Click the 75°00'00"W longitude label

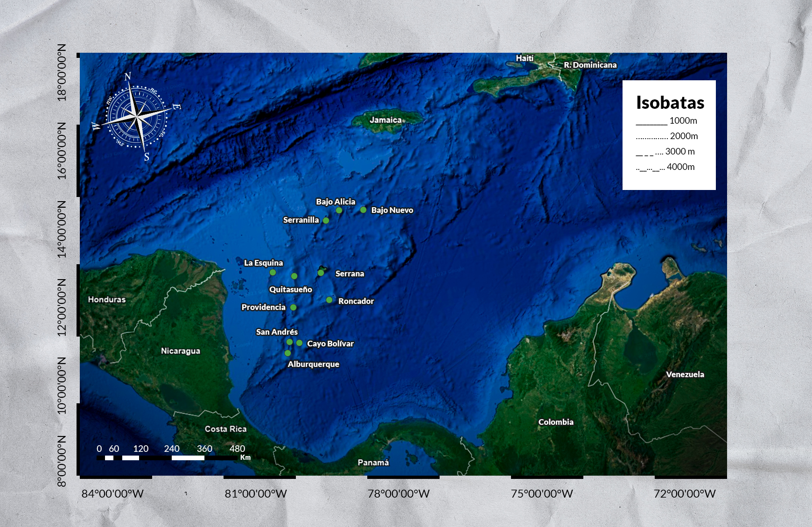542,494
